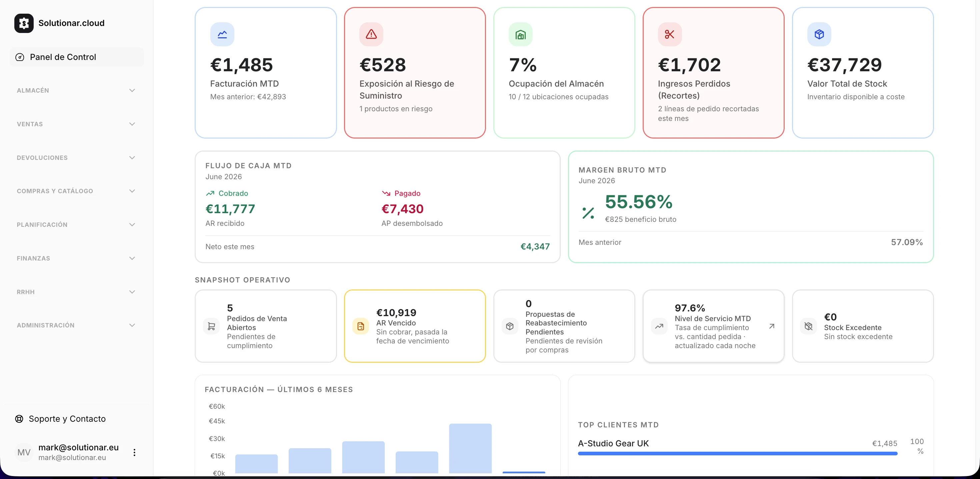Expand the Finanzas section chevron

[132, 258]
